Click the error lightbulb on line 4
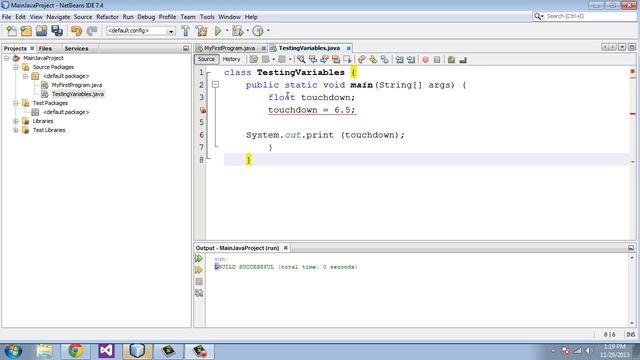This screenshot has width=640, height=360. click(202, 110)
